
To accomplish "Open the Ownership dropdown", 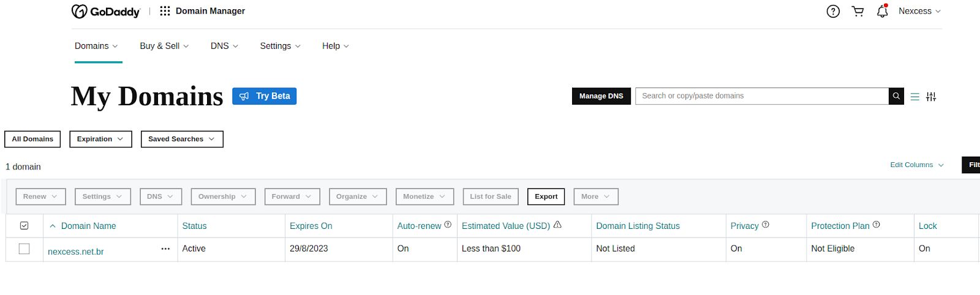I will 223,196.
